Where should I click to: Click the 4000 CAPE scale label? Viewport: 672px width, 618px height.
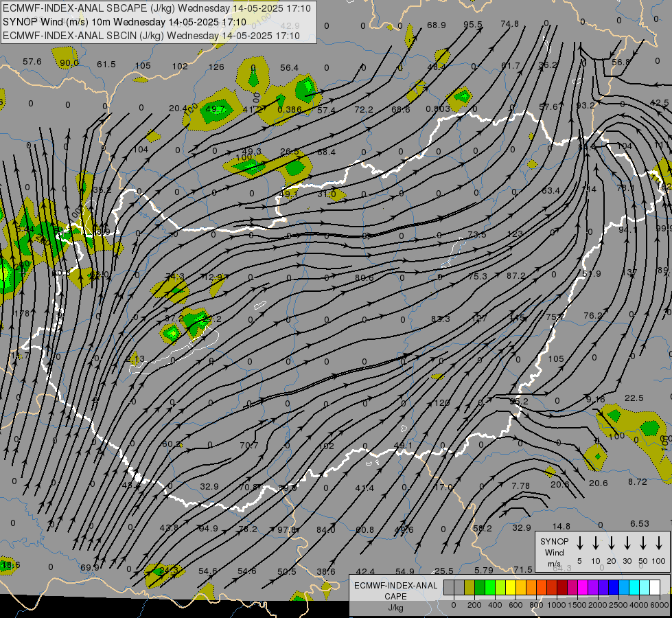pos(639,605)
